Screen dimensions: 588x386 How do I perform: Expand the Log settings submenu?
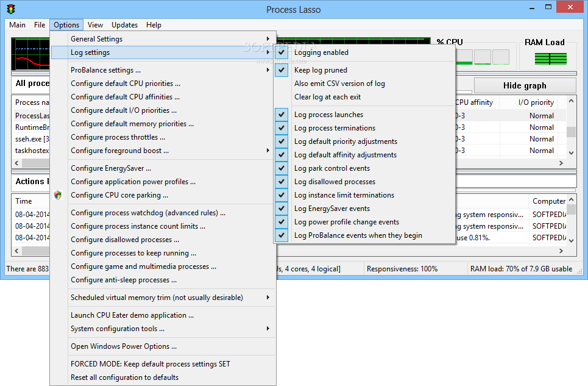coord(163,52)
